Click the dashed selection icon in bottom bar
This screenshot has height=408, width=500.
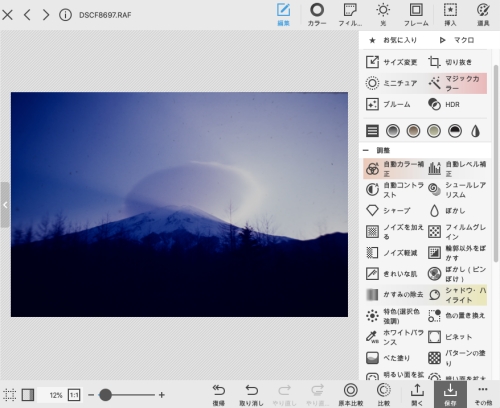tap(9, 395)
